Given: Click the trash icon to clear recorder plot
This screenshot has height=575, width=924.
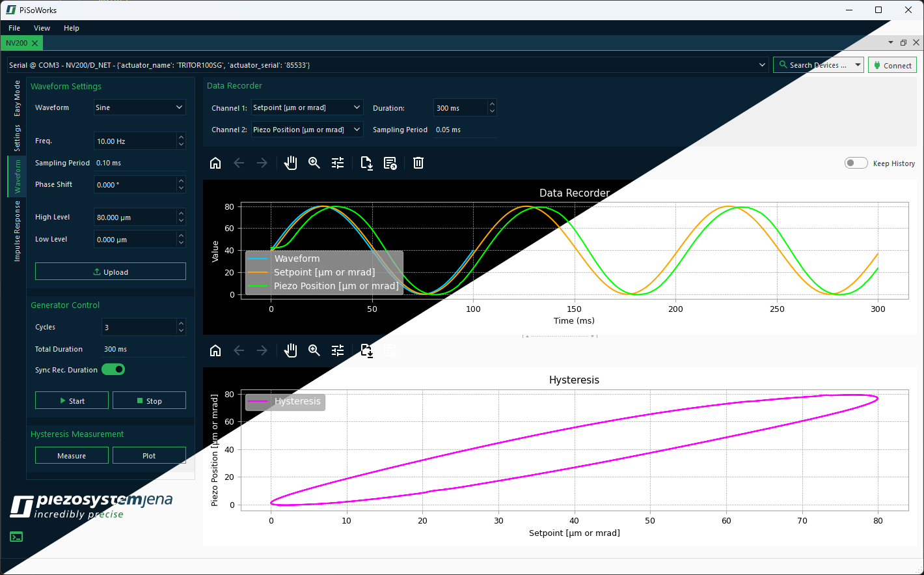Looking at the screenshot, I should (x=418, y=163).
